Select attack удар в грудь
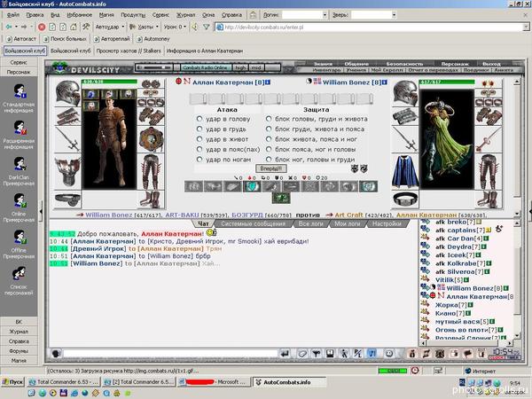The image size is (532, 399). (199, 129)
